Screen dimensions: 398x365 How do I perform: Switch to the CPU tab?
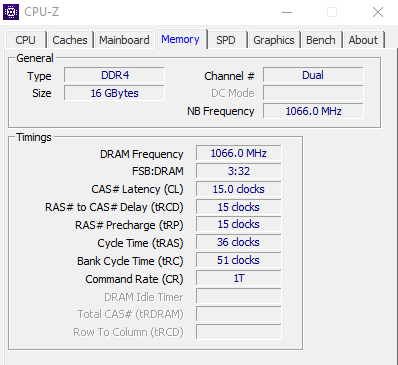coord(25,40)
